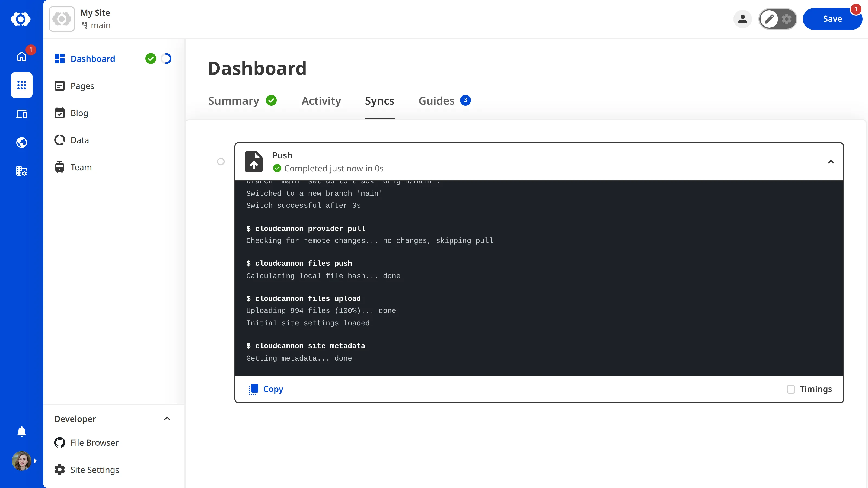Click the Save button

point(833,19)
